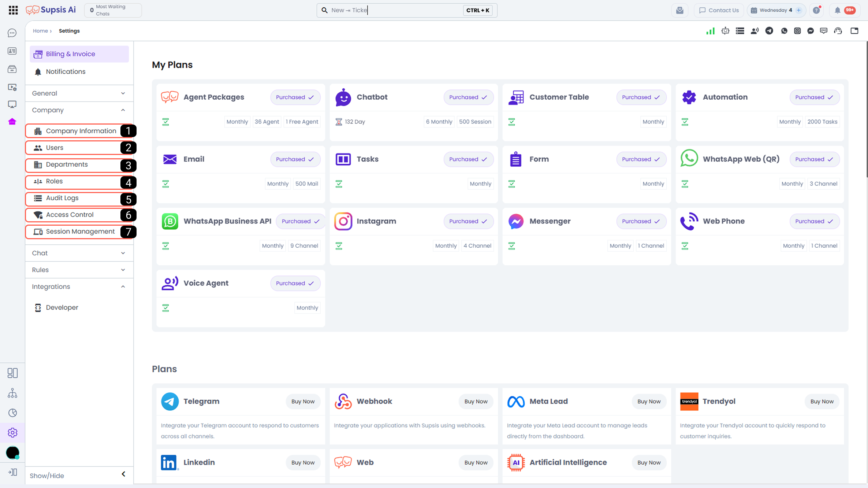Image resolution: width=868 pixels, height=488 pixels.
Task: Click Buy Now for Meta Lead
Action: click(x=649, y=402)
